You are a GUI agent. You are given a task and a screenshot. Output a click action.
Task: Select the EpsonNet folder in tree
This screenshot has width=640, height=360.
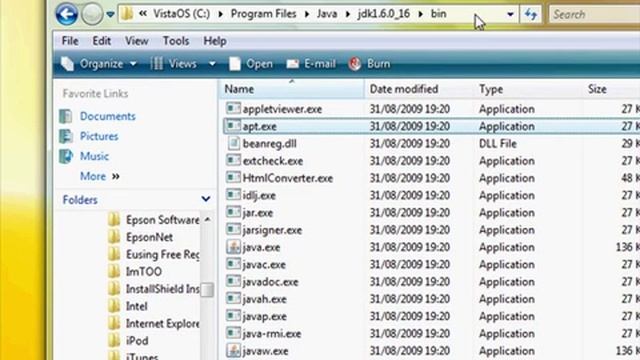click(x=149, y=237)
